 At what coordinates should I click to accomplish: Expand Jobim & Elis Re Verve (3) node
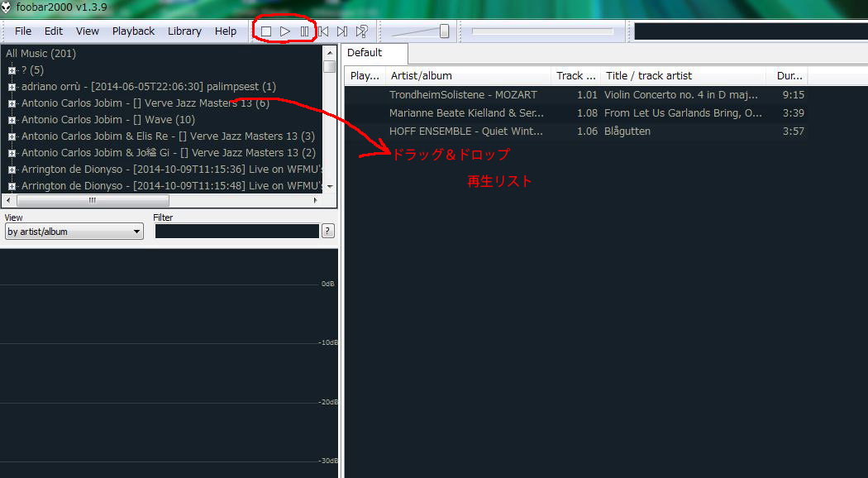(12, 136)
